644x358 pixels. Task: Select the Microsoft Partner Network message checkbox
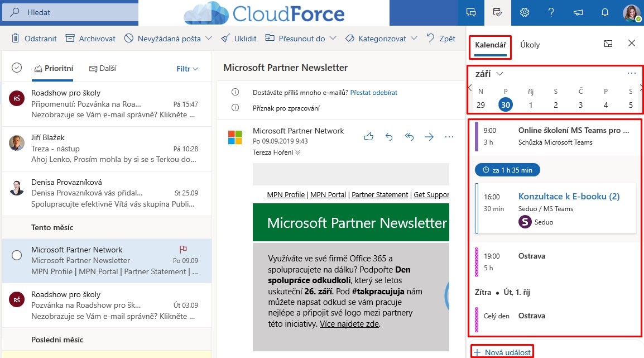(x=17, y=255)
